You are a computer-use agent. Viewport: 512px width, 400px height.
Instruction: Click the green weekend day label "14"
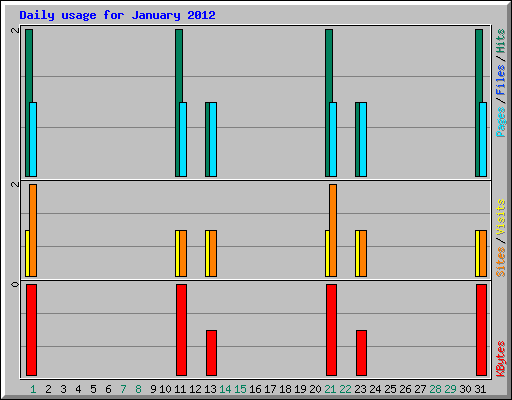point(225,389)
